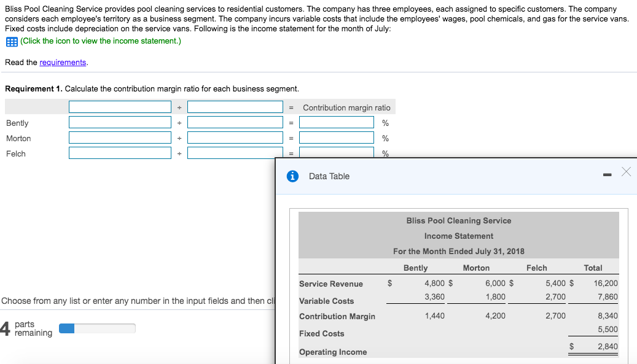Click Felch's divisor input field
This screenshot has height=364, width=637.
tap(235, 153)
